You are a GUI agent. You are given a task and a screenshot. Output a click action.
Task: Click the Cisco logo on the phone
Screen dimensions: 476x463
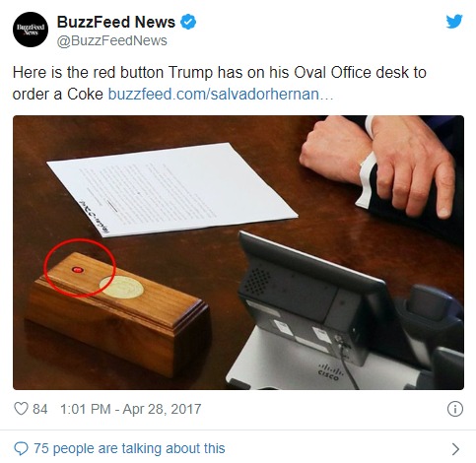(x=330, y=372)
